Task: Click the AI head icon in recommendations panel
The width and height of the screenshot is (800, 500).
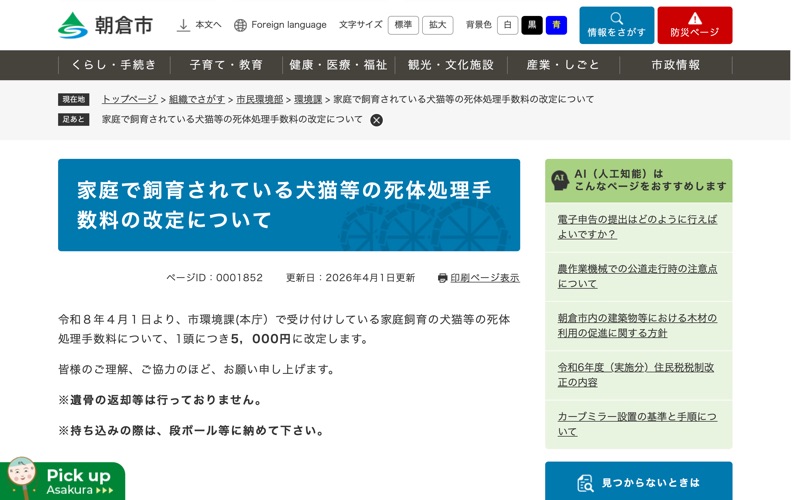Action: pos(560,180)
